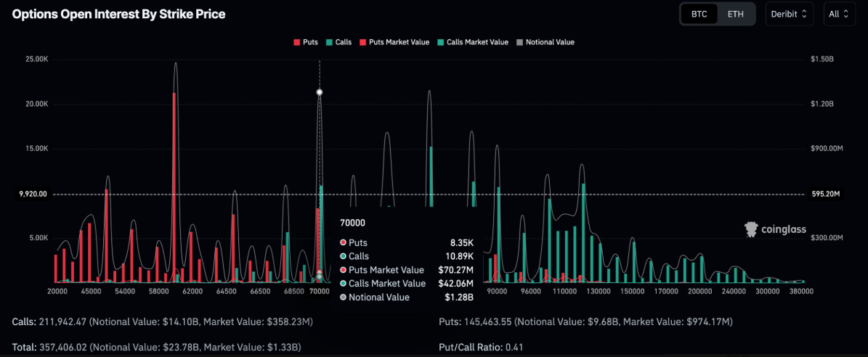This screenshot has width=868, height=357.
Task: Toggle the Puts series in legend
Action: [x=305, y=42]
